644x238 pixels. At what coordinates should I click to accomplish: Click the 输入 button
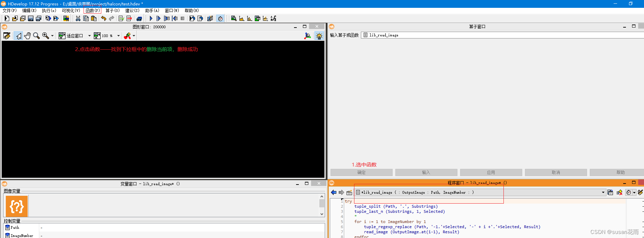pyautogui.click(x=426, y=172)
